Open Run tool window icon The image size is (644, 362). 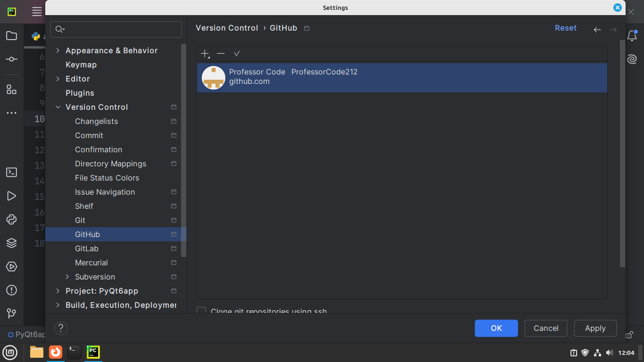[12, 196]
